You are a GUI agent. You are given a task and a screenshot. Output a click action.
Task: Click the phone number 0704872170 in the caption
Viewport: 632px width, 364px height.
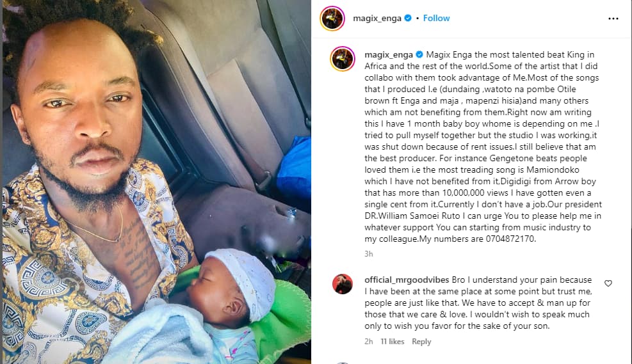coord(510,239)
